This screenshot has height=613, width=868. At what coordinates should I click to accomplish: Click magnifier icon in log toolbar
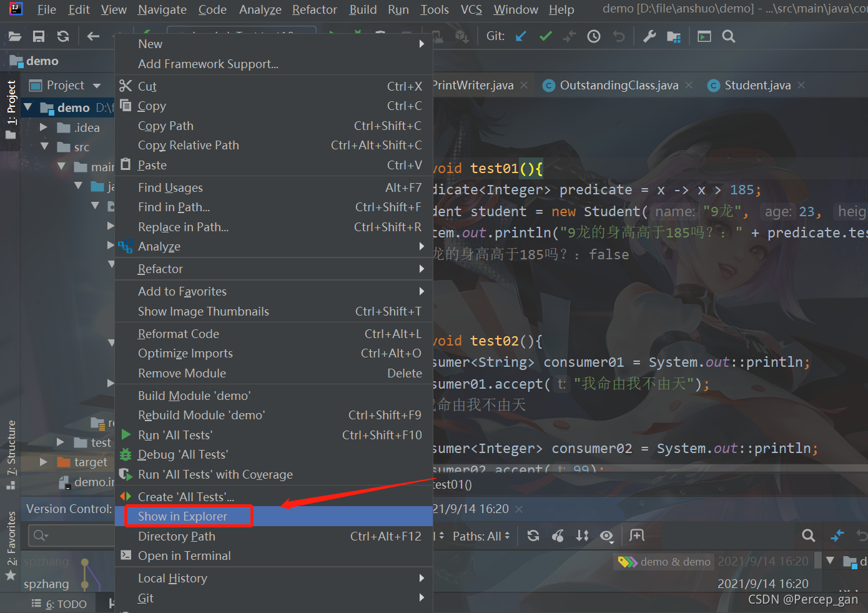[x=809, y=536]
